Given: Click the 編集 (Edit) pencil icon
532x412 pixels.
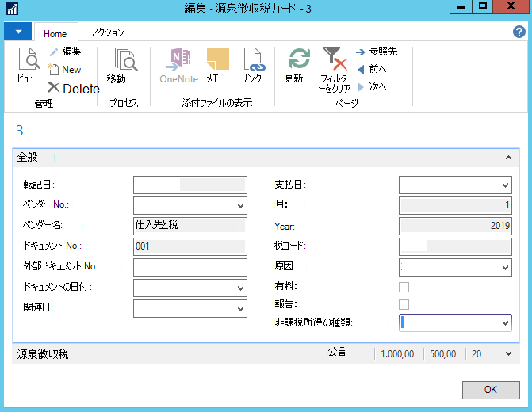Looking at the screenshot, I should pyautogui.click(x=54, y=51).
